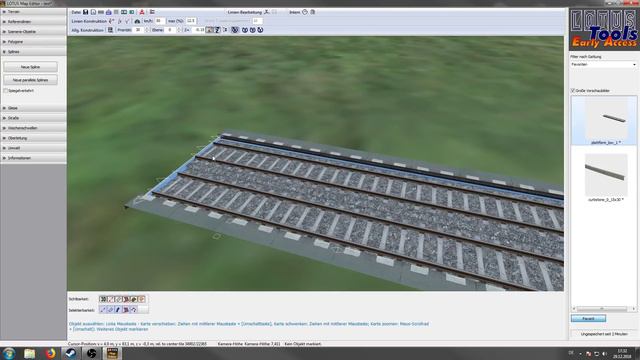Click the LOTUS app icon on taskbar

112,353
